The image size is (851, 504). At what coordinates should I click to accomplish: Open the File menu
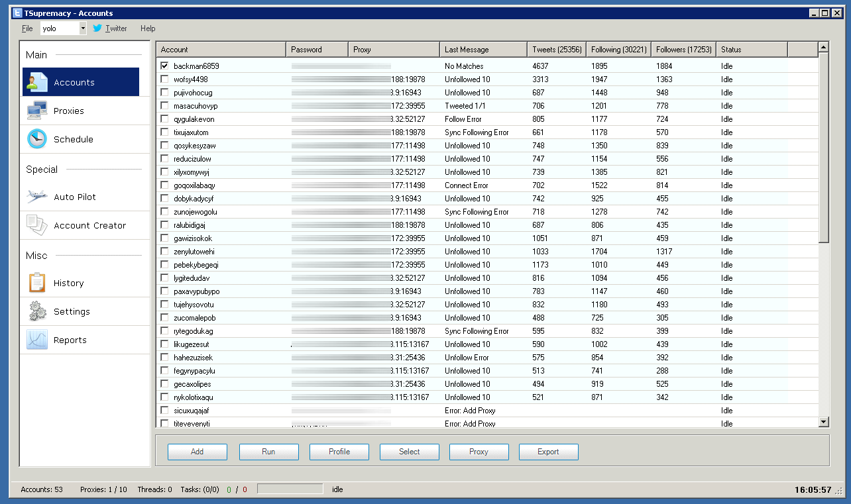[x=27, y=28]
